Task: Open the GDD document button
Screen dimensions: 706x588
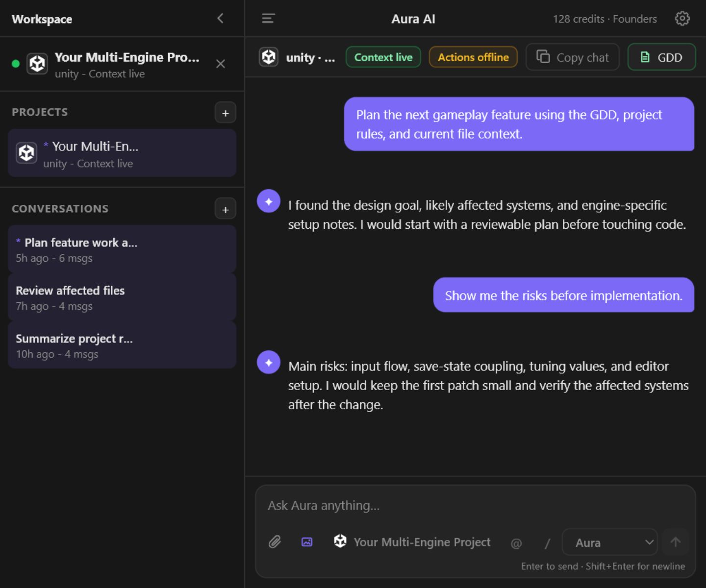Action: pos(662,57)
